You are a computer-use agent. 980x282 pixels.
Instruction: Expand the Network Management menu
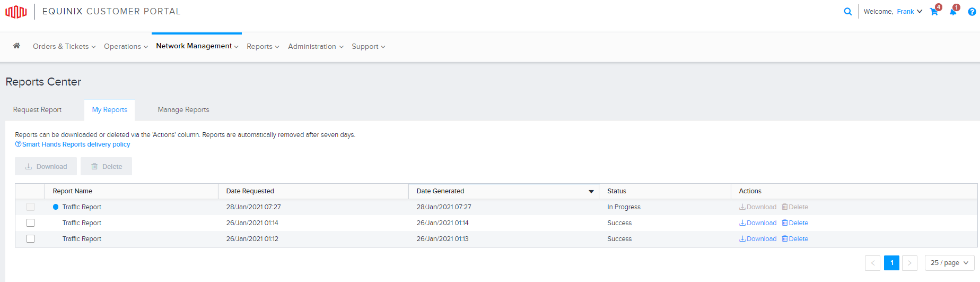197,46
